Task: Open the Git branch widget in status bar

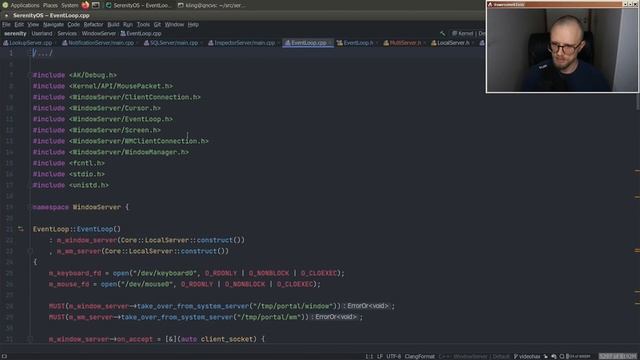Action: [x=527, y=356]
